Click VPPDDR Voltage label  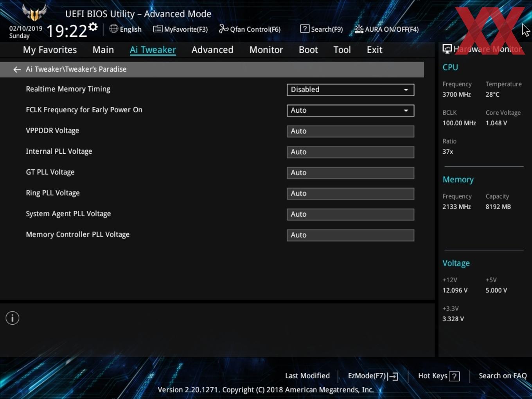[52, 131]
